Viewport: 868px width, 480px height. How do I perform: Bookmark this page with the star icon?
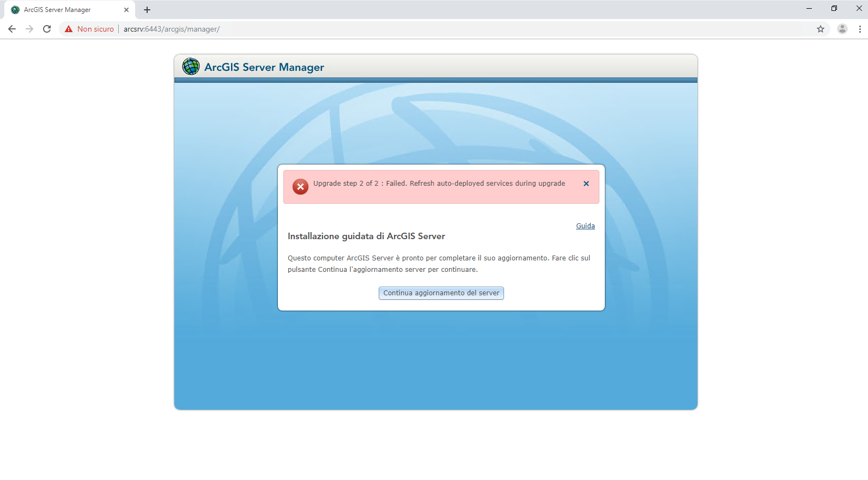pos(821,29)
